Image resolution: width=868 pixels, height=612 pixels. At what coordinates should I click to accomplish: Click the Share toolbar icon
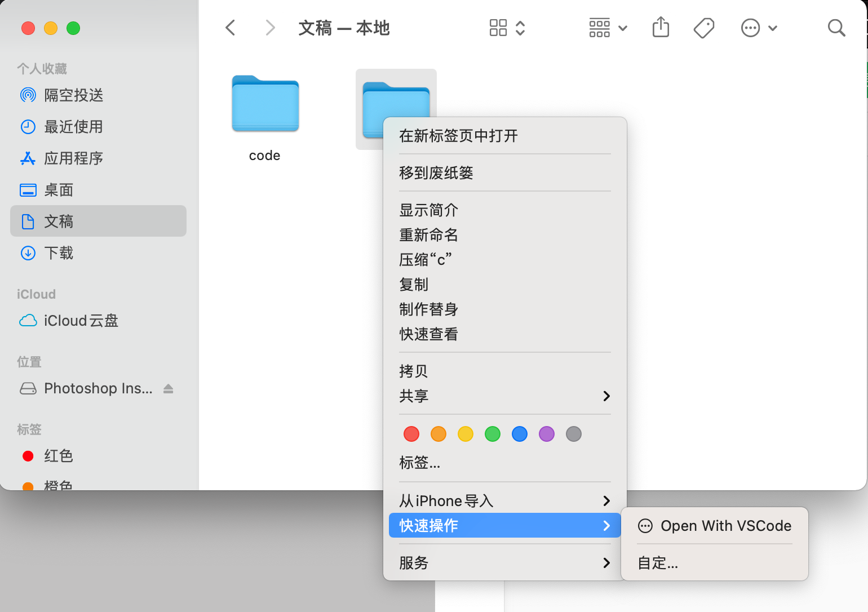(x=661, y=27)
